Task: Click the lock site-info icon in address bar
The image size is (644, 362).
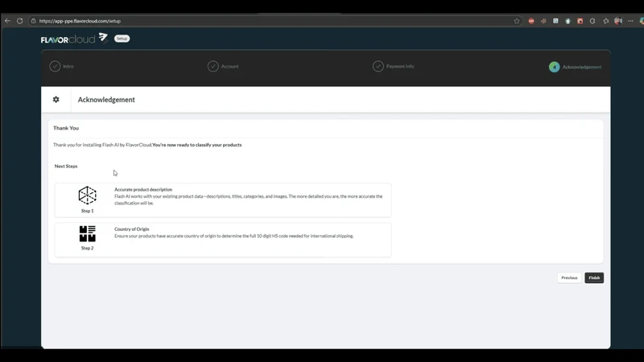Action: pos(33,21)
